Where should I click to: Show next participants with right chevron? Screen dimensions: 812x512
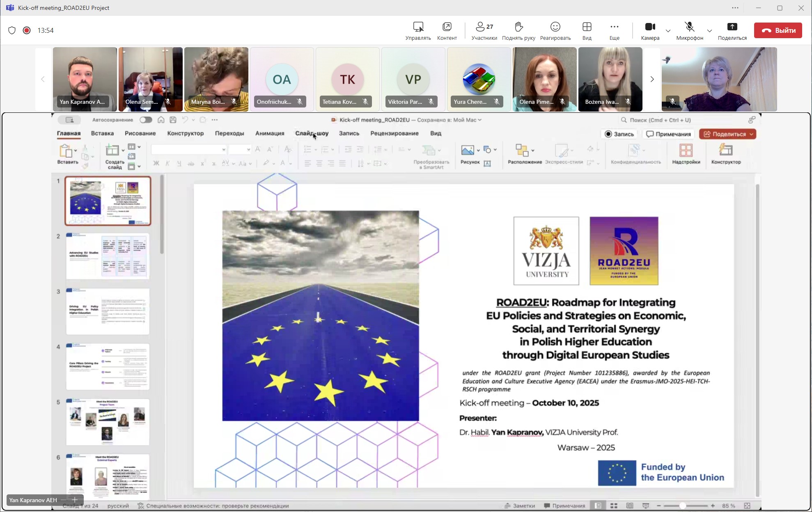pyautogui.click(x=652, y=79)
